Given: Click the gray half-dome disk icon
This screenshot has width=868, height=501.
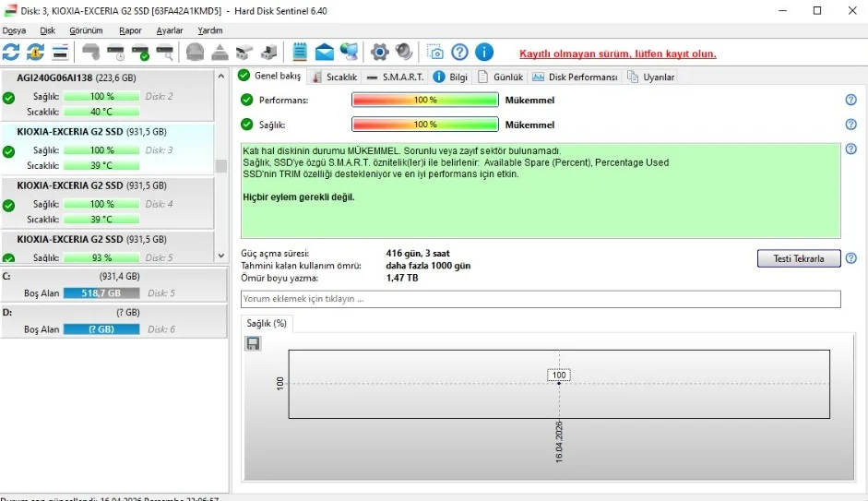Looking at the screenshot, I should 195,52.
